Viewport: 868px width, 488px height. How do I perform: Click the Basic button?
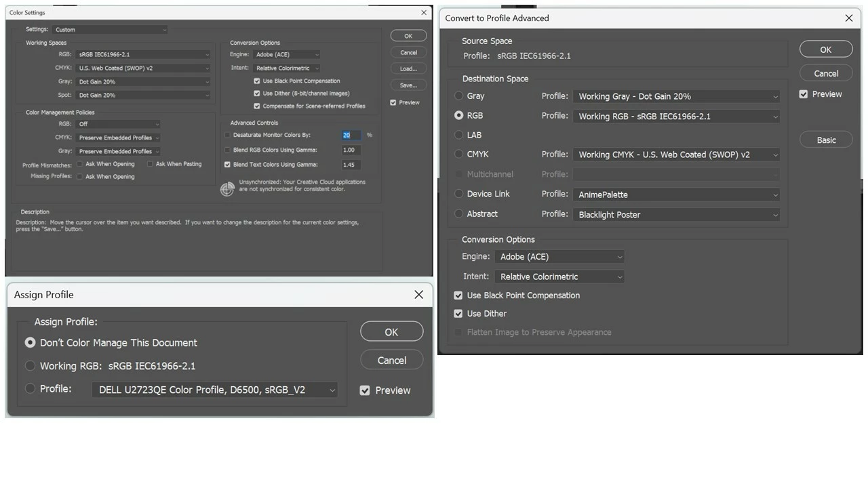(x=825, y=140)
